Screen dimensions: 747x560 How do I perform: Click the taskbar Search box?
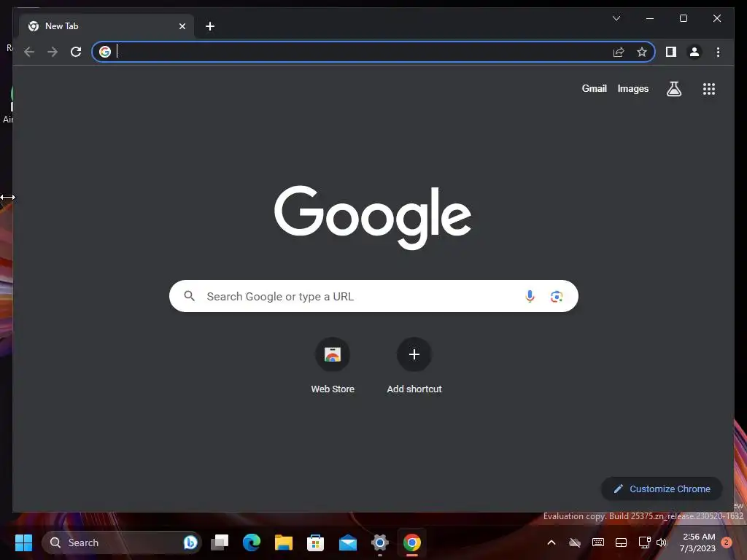tap(122, 542)
